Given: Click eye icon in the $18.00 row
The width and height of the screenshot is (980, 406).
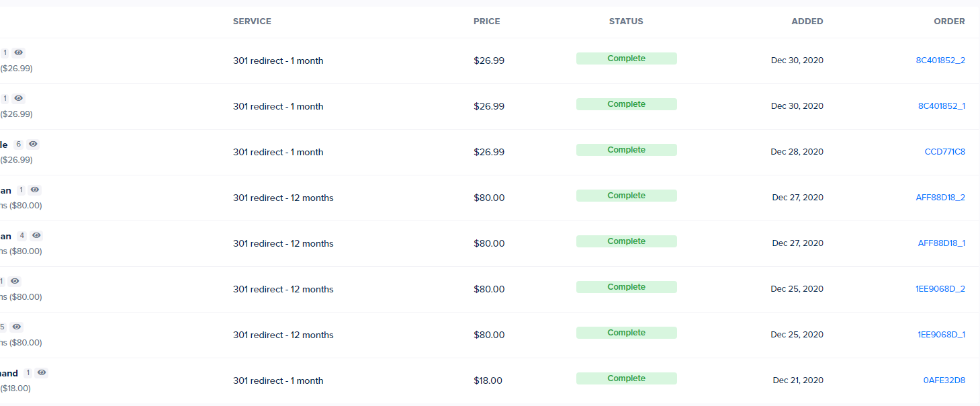Looking at the screenshot, I should click(x=42, y=372).
